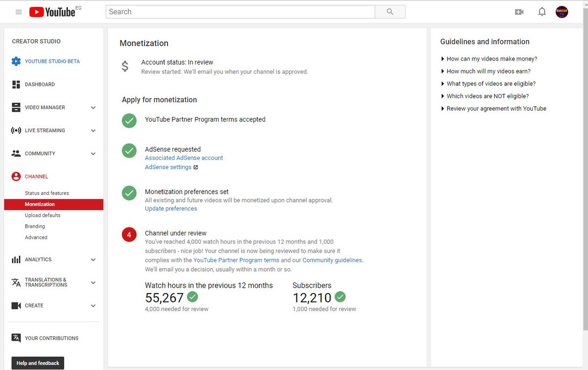Click Update preferences link
The image size is (588, 370).
[x=171, y=208]
